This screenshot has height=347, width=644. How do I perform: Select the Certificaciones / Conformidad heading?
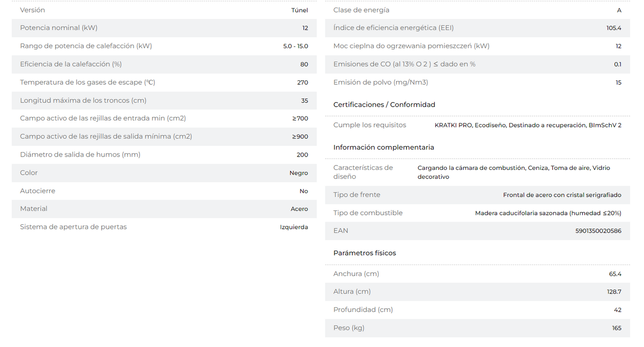click(384, 105)
